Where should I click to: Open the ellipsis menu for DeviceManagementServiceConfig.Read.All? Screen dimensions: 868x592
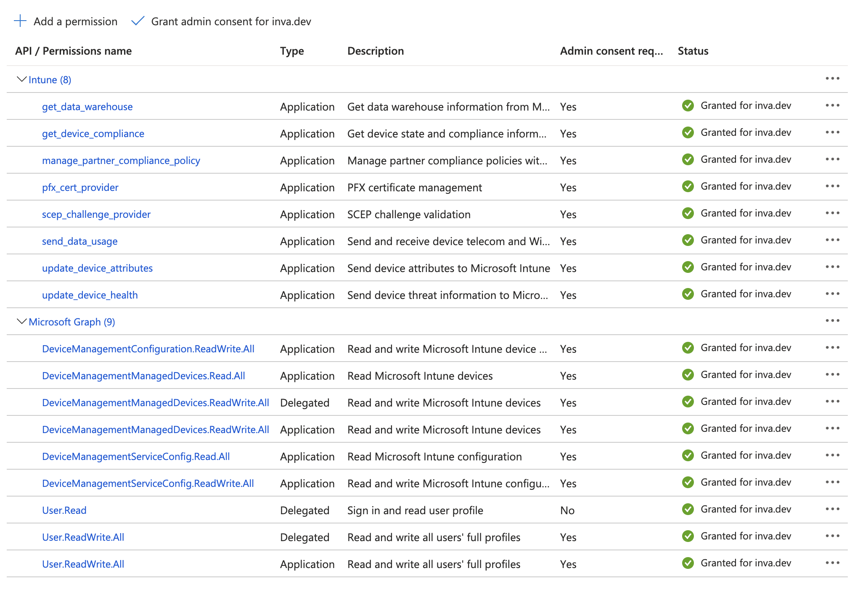click(832, 455)
